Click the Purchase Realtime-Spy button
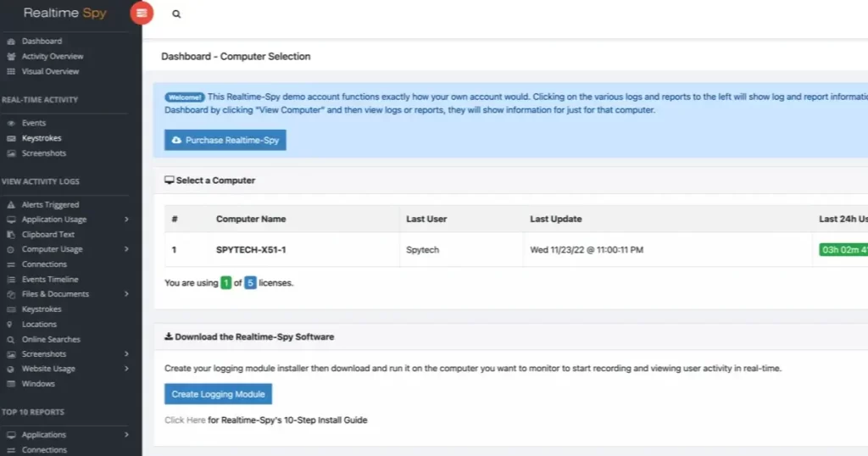 [x=225, y=140]
